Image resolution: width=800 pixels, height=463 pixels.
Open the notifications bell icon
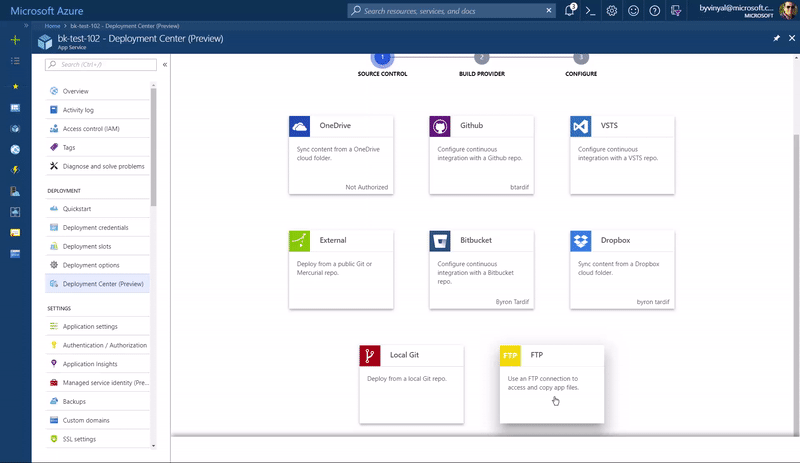click(x=570, y=10)
